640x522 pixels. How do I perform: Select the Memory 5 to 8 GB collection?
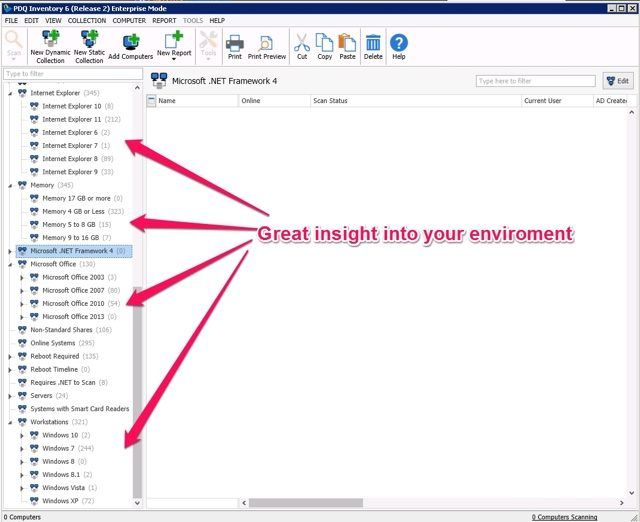[71, 224]
